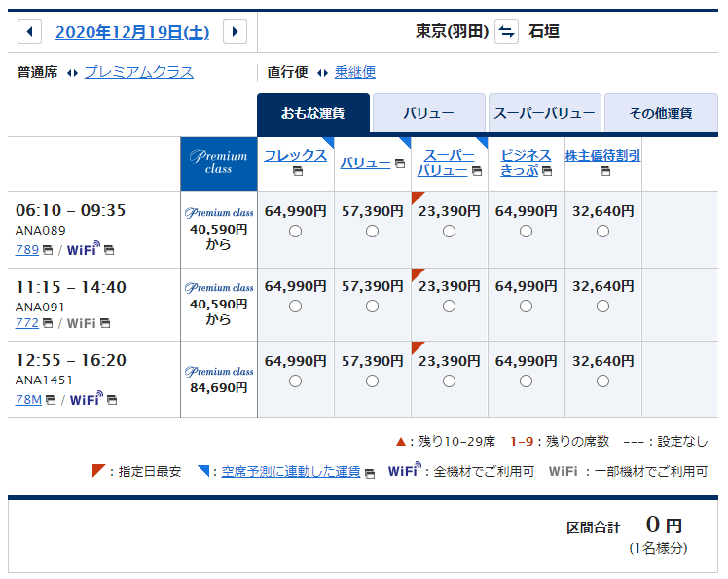Open フレックス fare details link

click(295, 155)
